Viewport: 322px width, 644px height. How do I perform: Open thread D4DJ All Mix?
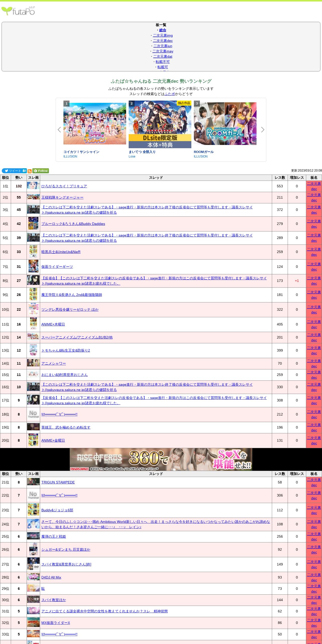click(x=51, y=577)
